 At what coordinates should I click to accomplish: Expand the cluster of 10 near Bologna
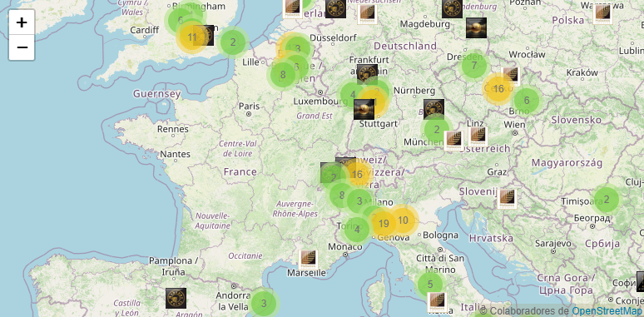404,220
